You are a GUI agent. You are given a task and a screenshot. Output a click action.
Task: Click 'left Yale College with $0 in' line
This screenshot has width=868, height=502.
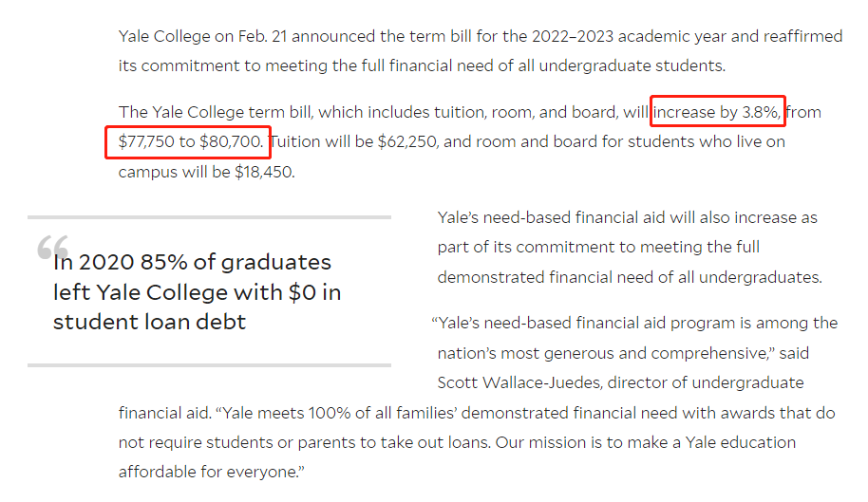click(x=198, y=292)
